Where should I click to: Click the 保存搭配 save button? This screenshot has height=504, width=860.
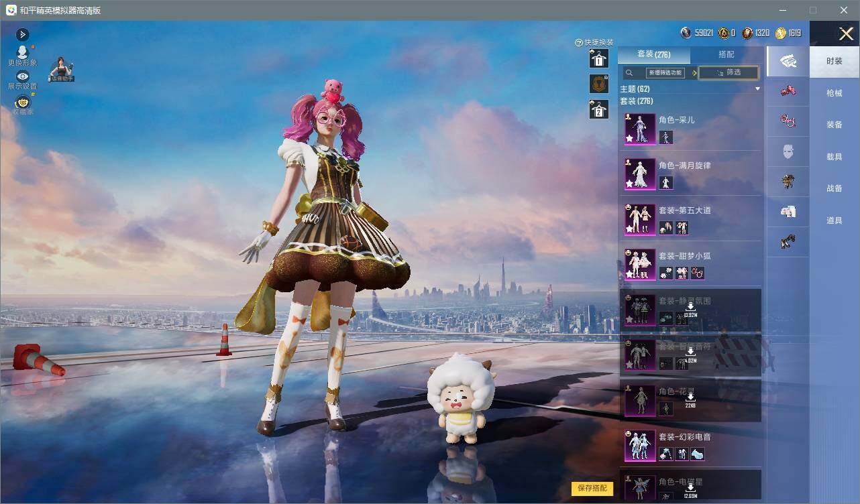tap(592, 488)
